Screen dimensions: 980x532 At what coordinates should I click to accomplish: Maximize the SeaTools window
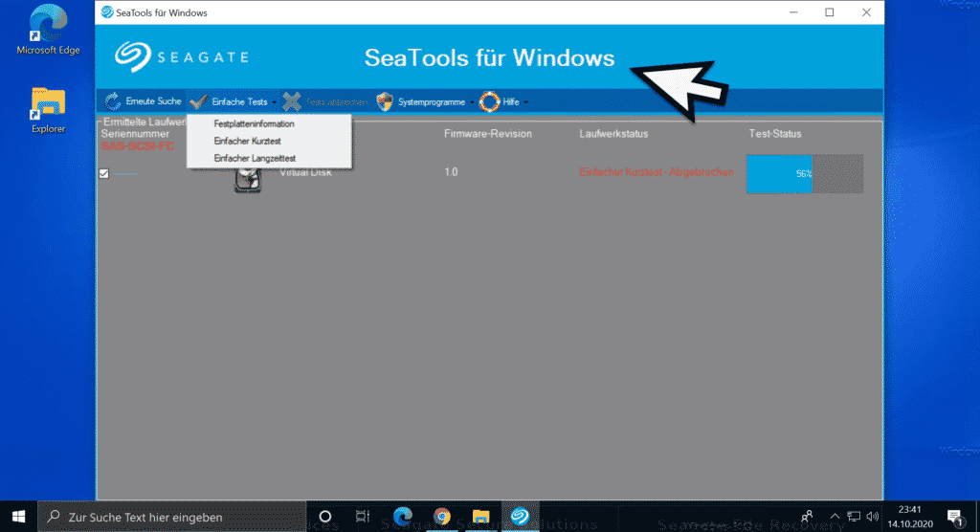[830, 12]
